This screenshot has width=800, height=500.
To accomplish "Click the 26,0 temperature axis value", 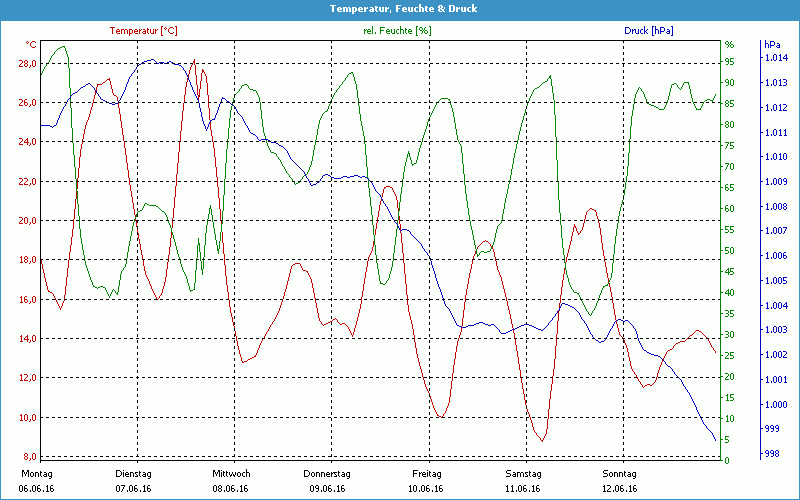I will click(28, 103).
